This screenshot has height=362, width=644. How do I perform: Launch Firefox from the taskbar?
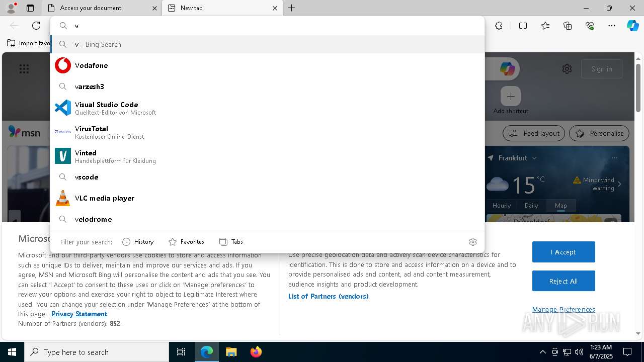point(256,352)
